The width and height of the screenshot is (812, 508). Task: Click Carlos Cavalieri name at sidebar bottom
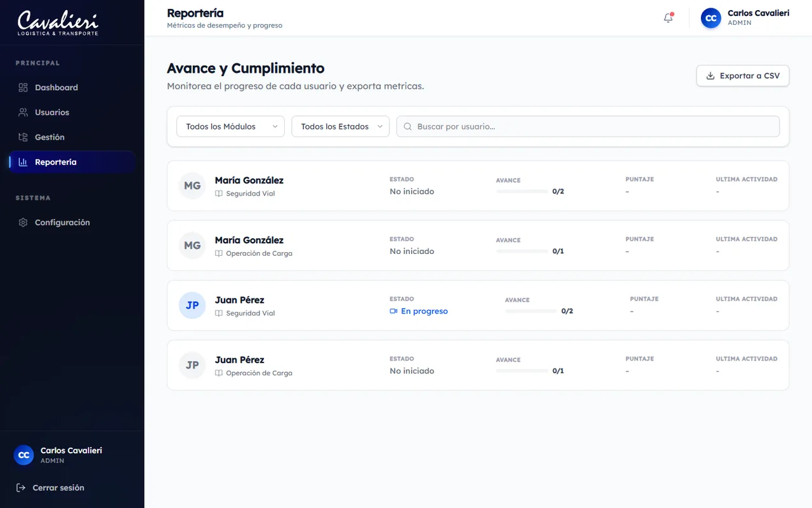pyautogui.click(x=71, y=450)
